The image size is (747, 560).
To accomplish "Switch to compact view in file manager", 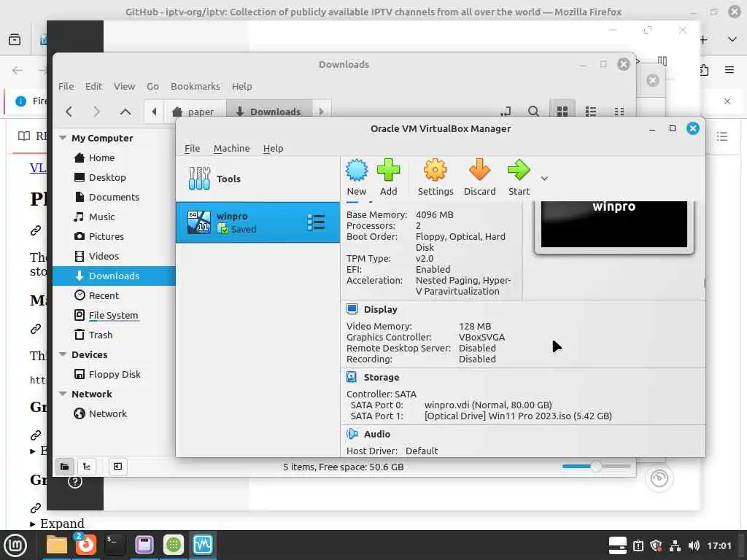I will click(x=619, y=112).
